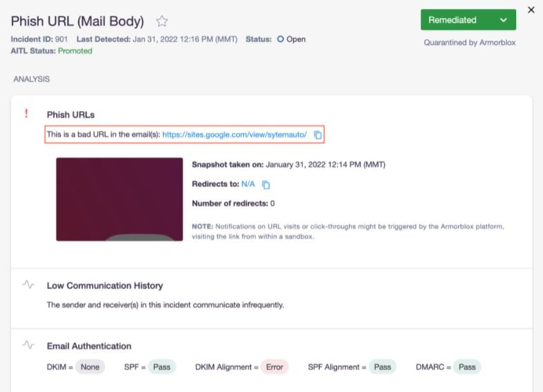Click the N/A redirect link
This screenshot has height=392, width=543.
coord(248,184)
